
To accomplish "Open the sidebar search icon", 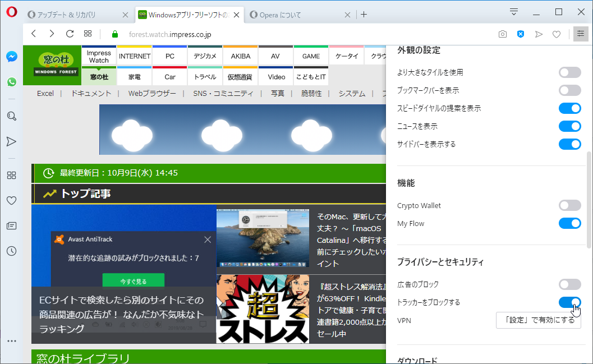I will pyautogui.click(x=12, y=116).
